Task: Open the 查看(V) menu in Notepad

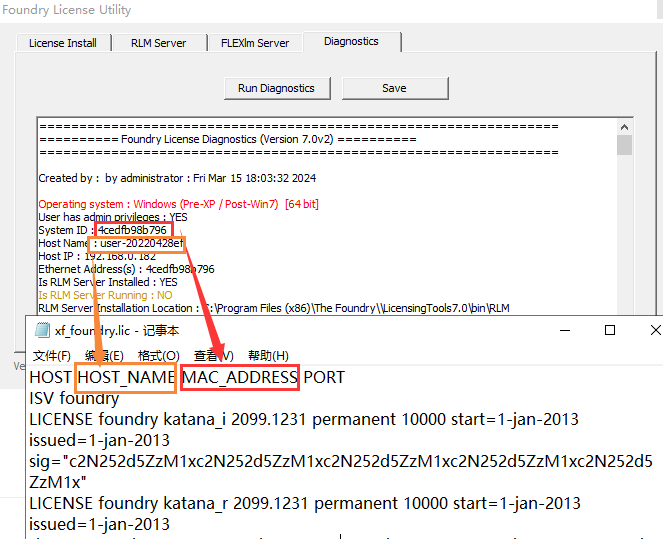Action: tap(214, 356)
